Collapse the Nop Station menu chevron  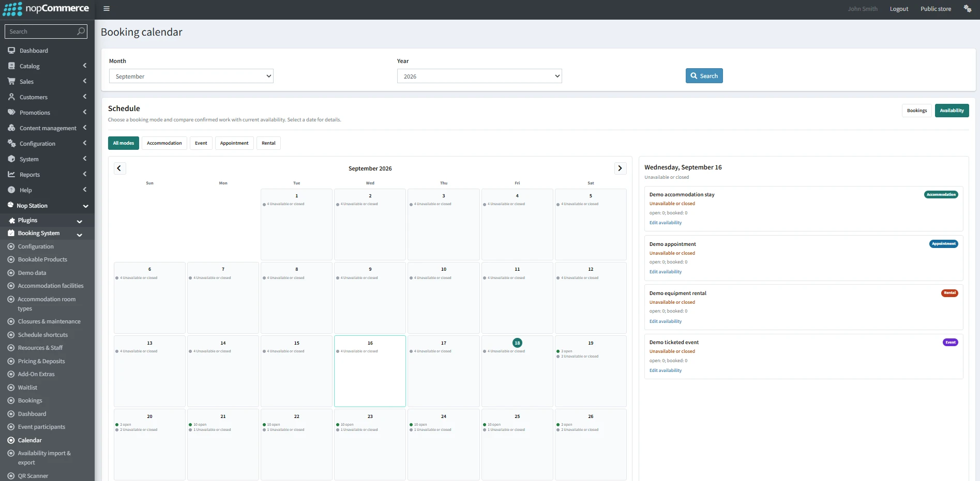85,206
